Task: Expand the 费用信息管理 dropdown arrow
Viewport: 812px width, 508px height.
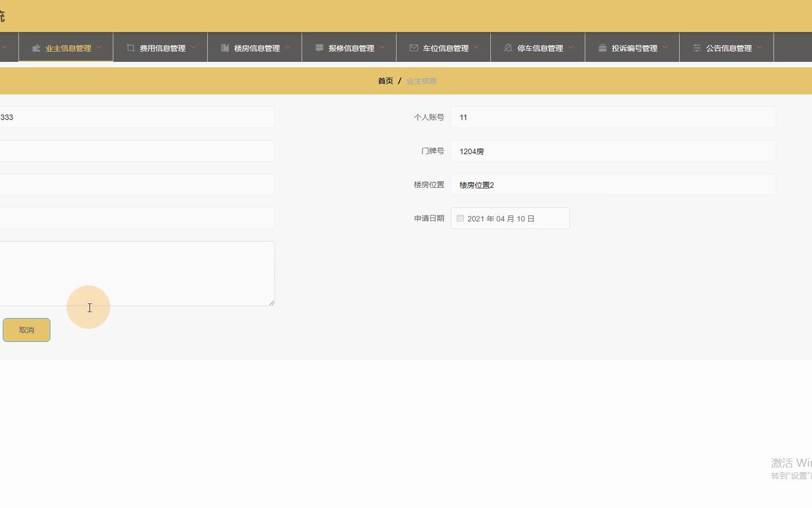Action: tap(193, 47)
